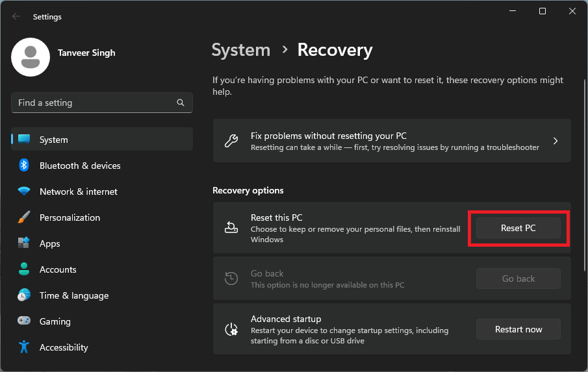Click the Personalization paintbrush icon

coord(24,217)
